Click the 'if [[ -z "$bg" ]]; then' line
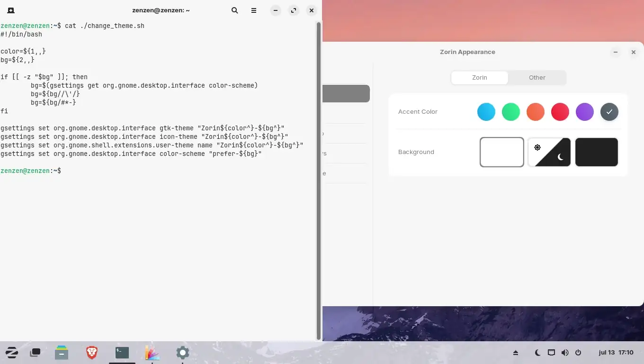Image resolution: width=644 pixels, height=364 pixels. pos(44,77)
